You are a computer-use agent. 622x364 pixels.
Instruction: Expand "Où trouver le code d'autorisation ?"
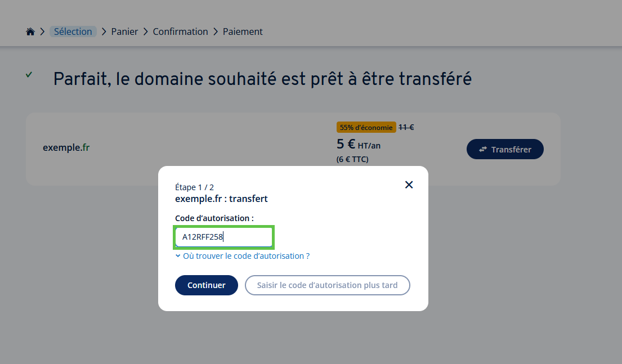(246, 256)
